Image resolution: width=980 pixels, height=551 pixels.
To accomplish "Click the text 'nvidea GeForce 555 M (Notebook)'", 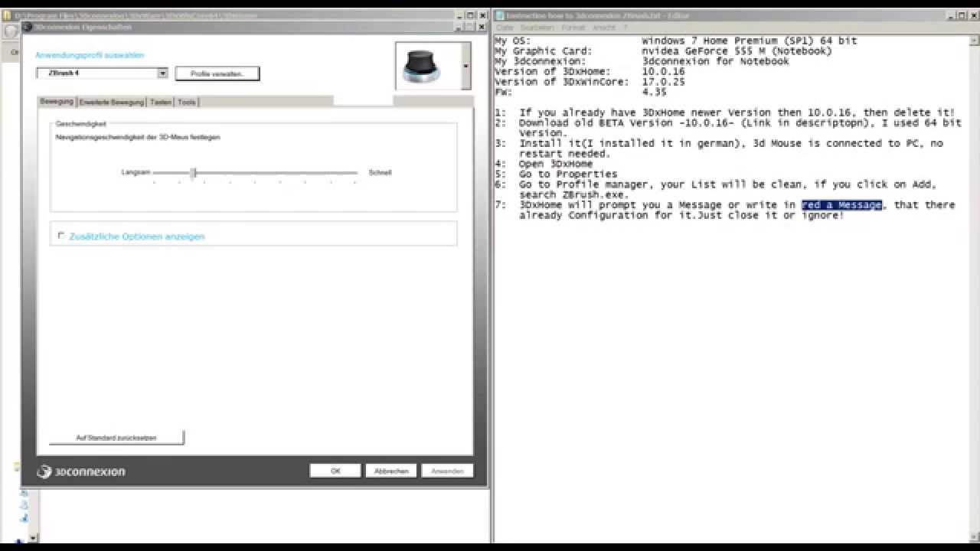I will coord(737,51).
